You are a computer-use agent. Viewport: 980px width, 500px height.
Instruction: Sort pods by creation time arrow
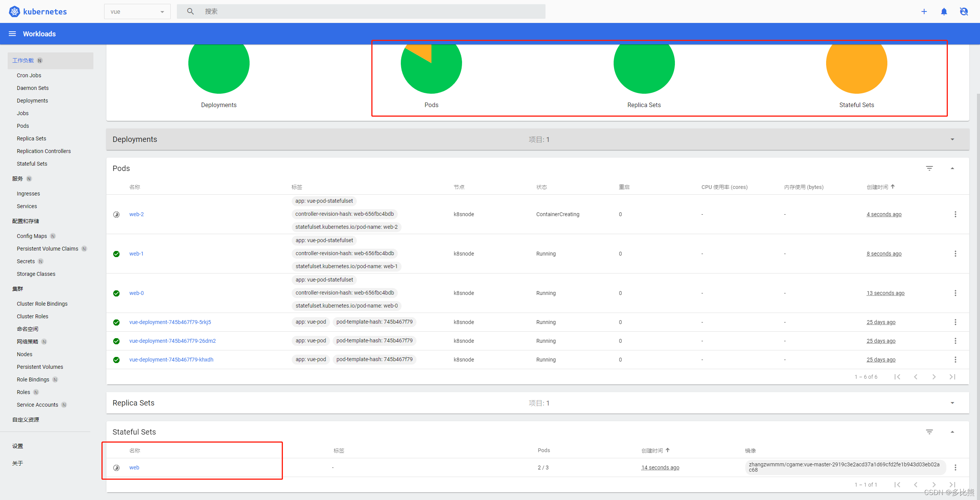(x=893, y=187)
